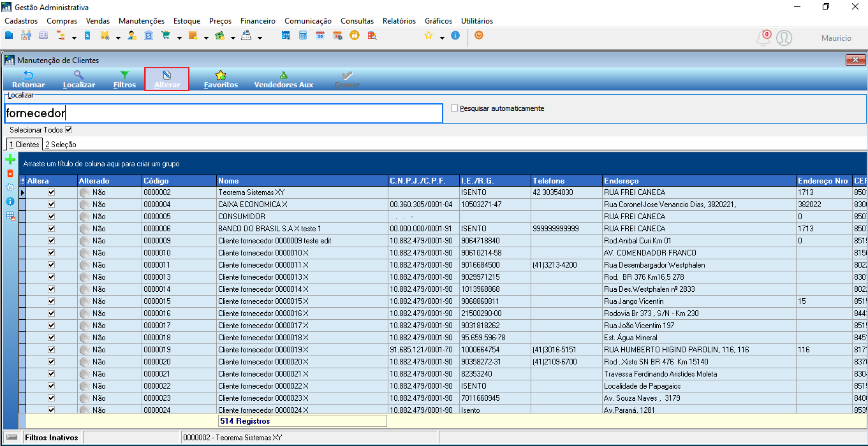
Task: Open the Manutenções menu
Action: pos(142,21)
